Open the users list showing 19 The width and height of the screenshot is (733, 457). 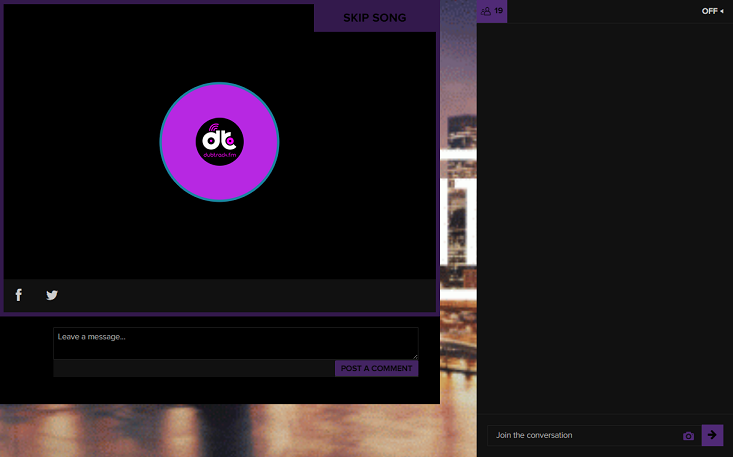[492, 11]
